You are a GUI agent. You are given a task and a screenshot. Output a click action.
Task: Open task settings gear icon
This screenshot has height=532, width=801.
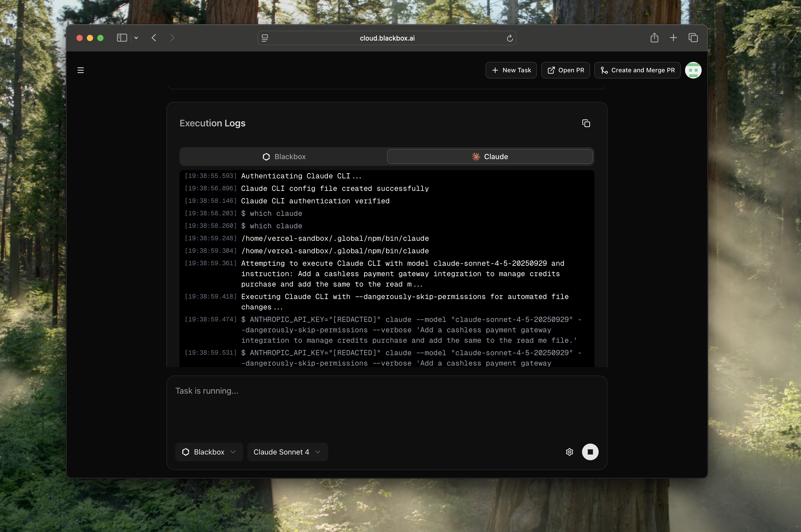569,452
